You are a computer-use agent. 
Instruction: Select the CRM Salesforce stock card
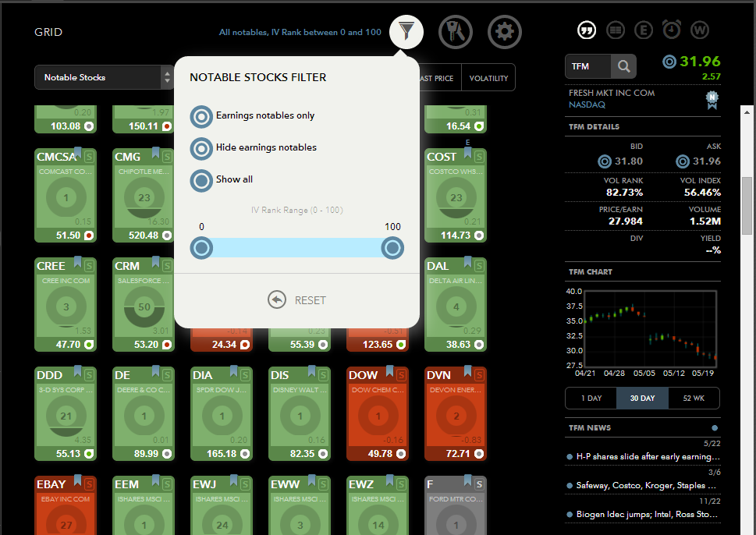pyautogui.click(x=144, y=305)
